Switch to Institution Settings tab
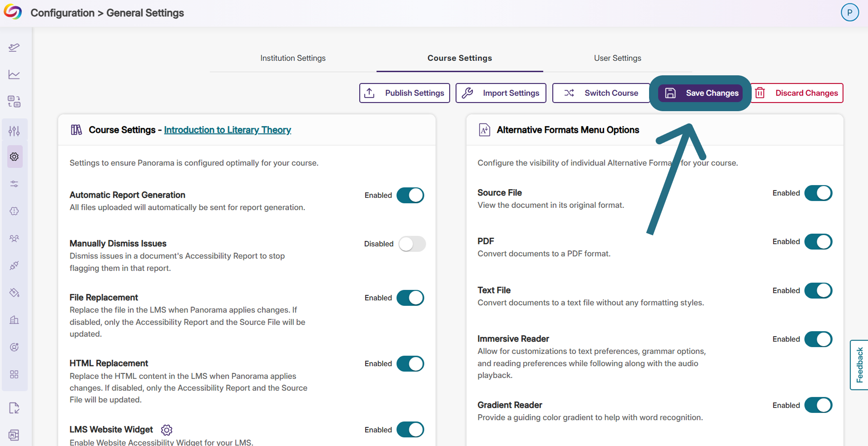Screen dimensions: 868x446 tap(293, 58)
